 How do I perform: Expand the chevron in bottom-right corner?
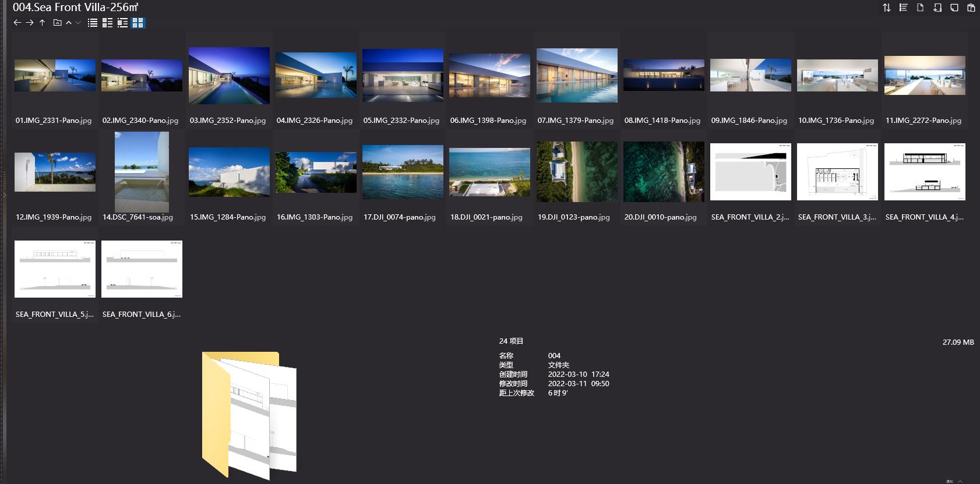coord(960,481)
